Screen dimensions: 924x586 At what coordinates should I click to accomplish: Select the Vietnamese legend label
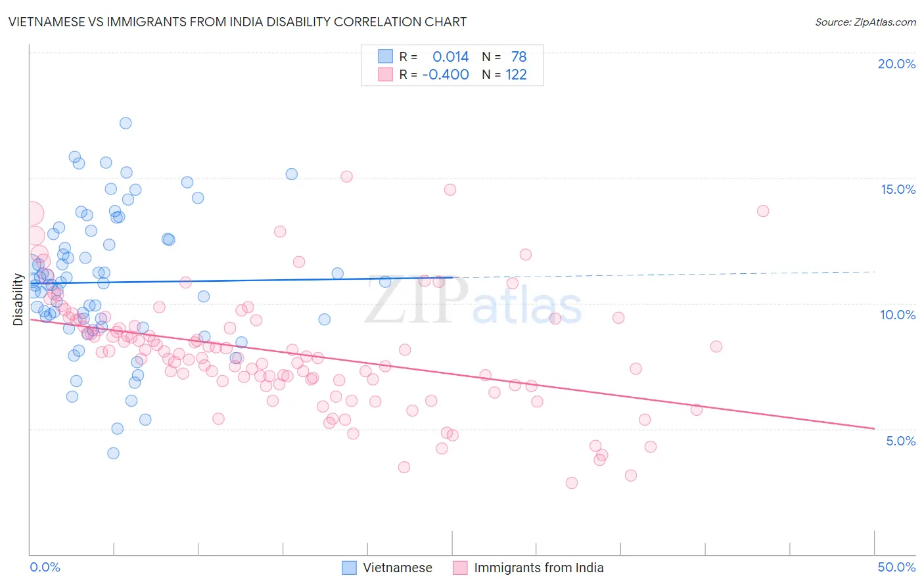(x=398, y=568)
